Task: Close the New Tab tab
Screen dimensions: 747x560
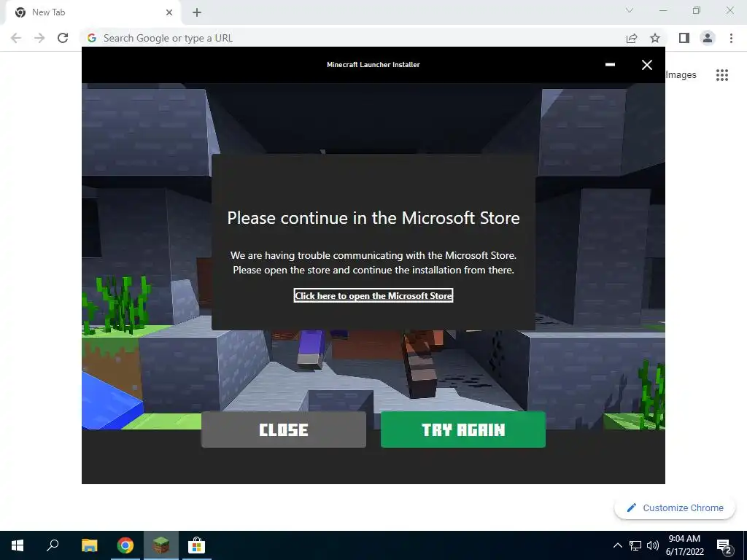Action: [x=169, y=12]
